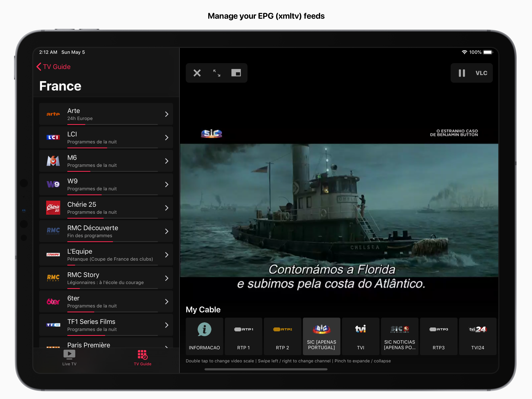
Task: Switch to Live TV tab
Action: pos(69,358)
